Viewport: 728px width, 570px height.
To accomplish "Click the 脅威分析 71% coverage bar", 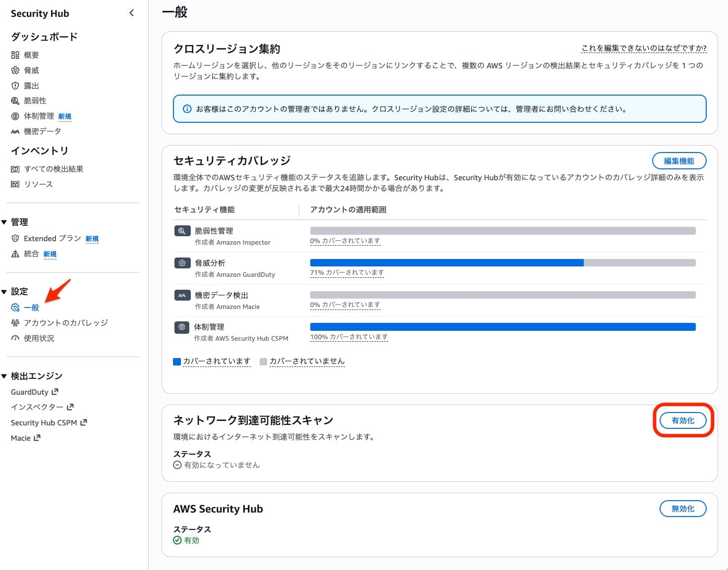I will click(503, 263).
